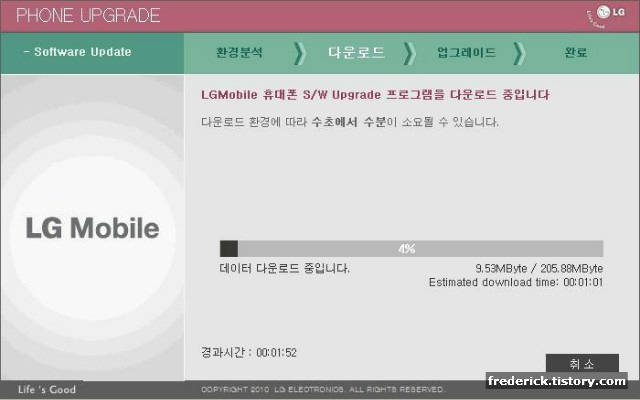Select the 업그레이드 step tab

467,53
